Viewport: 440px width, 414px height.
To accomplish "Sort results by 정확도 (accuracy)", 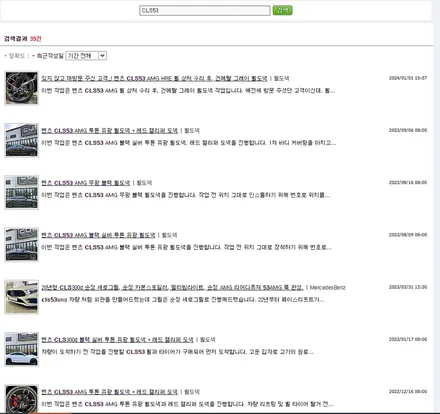I will pyautogui.click(x=16, y=56).
